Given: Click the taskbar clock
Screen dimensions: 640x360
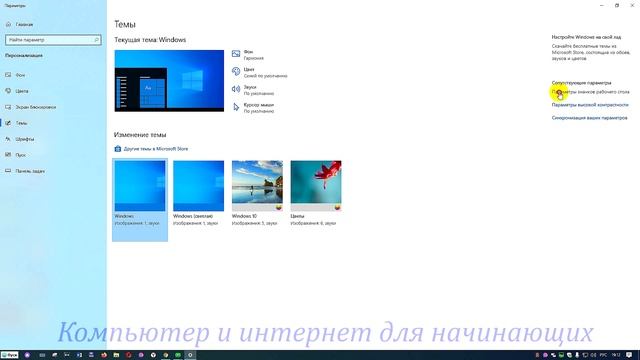Looking at the screenshot, I should pos(616,355).
